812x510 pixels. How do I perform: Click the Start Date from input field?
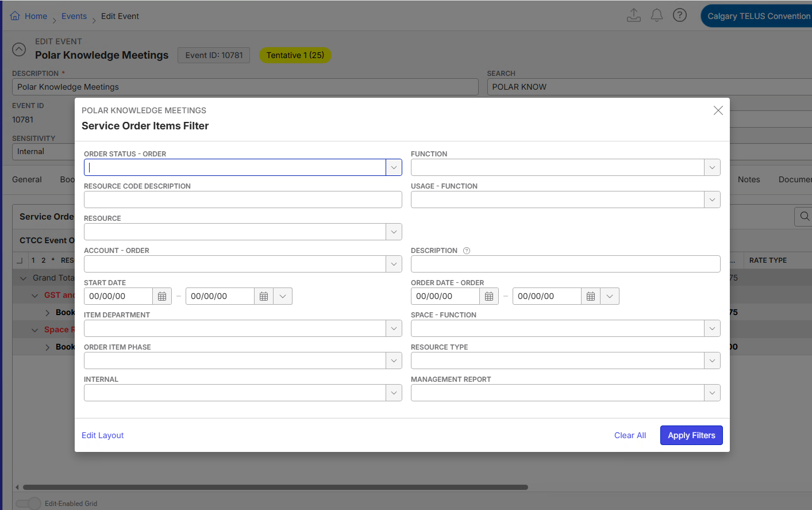pos(118,296)
